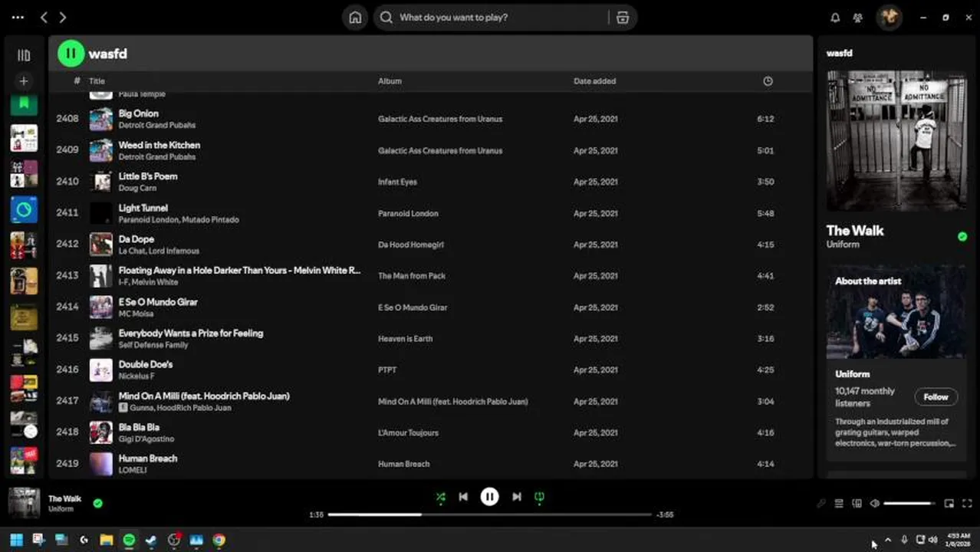The width and height of the screenshot is (980, 552).
Task: Open the notifications bell
Action: (x=836, y=18)
